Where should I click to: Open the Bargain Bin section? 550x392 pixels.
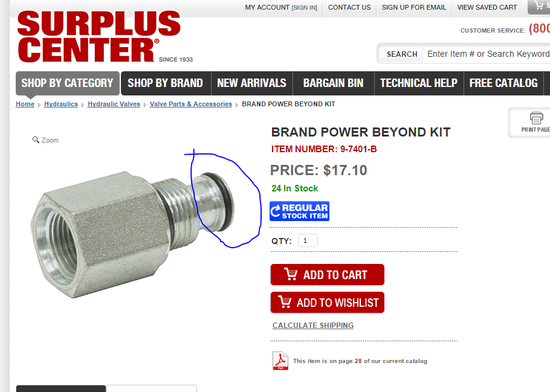pos(333,83)
